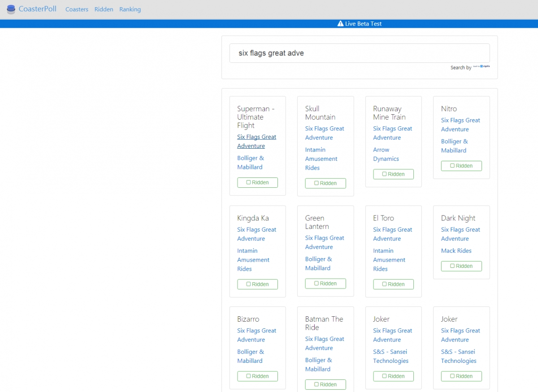538x392 pixels.
Task: Open Bolliger & Mabillard under Bizarro
Action: (x=251, y=356)
